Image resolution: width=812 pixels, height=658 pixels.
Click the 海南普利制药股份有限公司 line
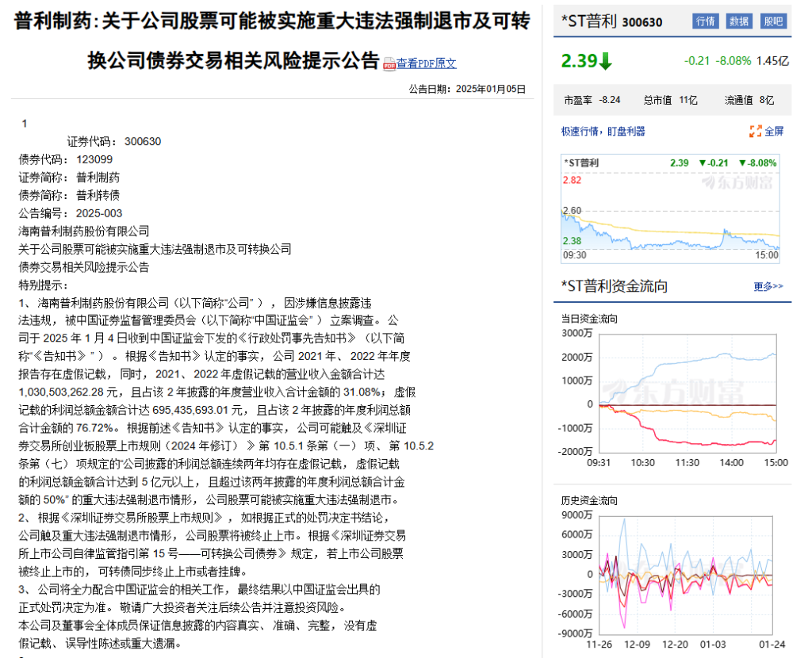click(x=84, y=231)
